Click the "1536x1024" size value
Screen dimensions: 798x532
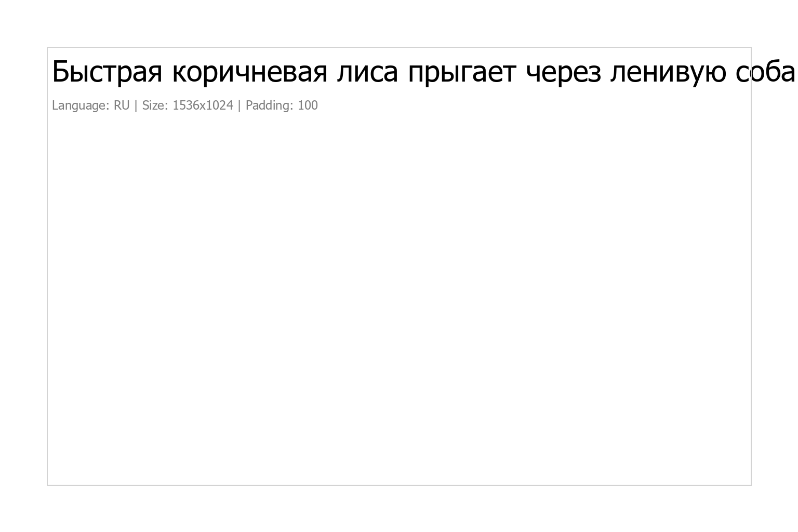(x=203, y=105)
